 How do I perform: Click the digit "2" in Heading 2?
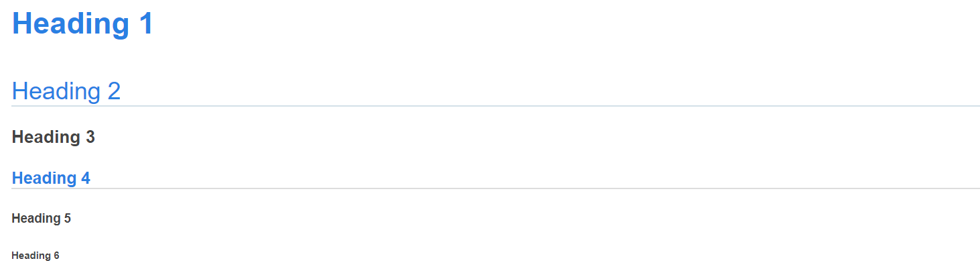click(x=113, y=91)
